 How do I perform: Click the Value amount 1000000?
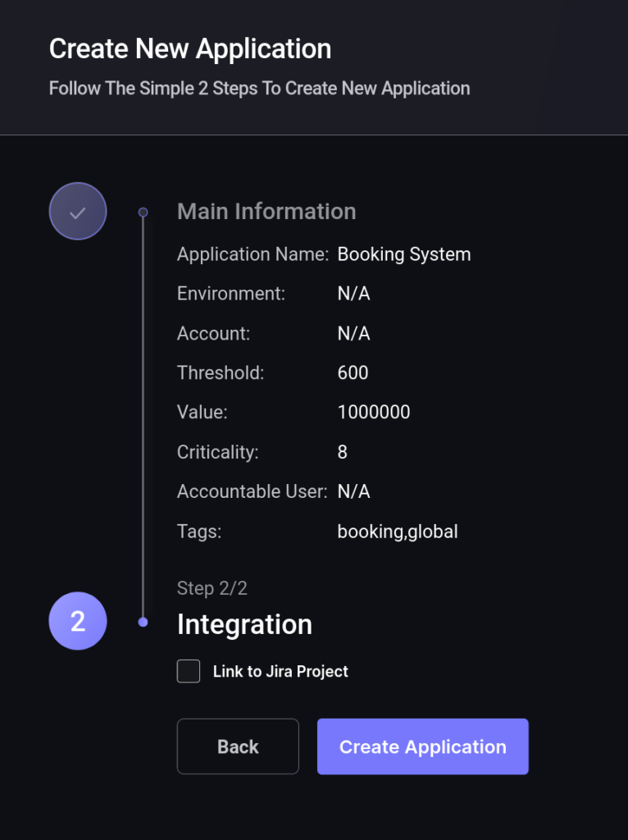pos(374,412)
